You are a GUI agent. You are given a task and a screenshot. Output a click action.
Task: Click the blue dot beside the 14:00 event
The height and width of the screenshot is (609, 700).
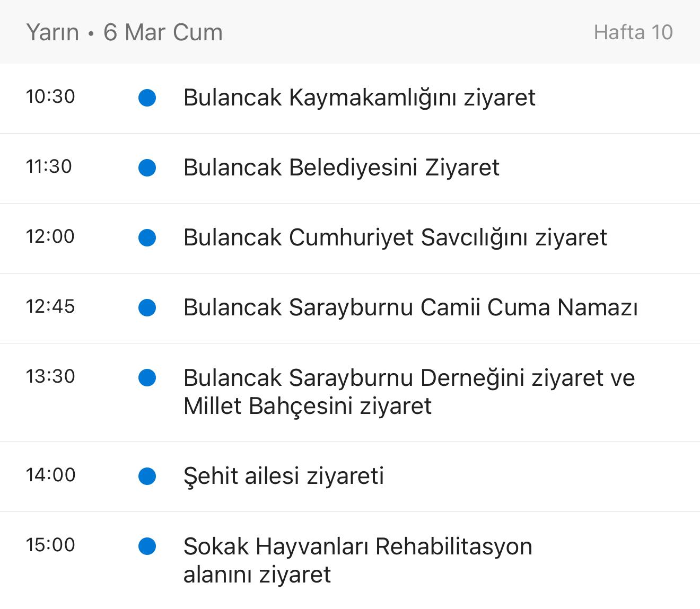[147, 476]
